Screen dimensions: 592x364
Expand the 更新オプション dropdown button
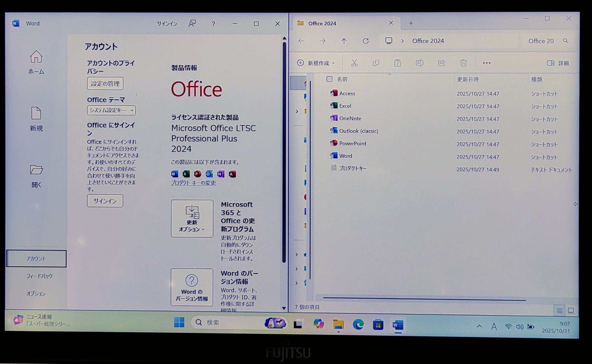(x=192, y=219)
